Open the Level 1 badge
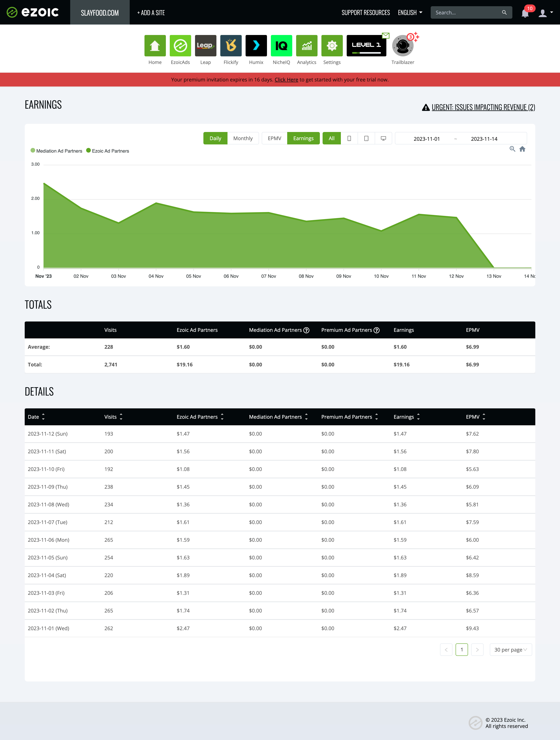Image resolution: width=560 pixels, height=740 pixels. (366, 45)
